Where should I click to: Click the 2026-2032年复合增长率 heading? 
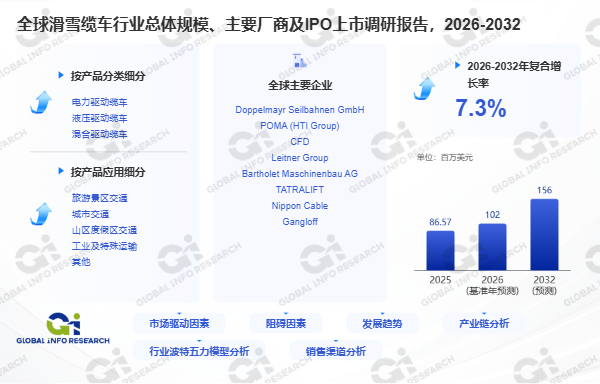point(514,74)
